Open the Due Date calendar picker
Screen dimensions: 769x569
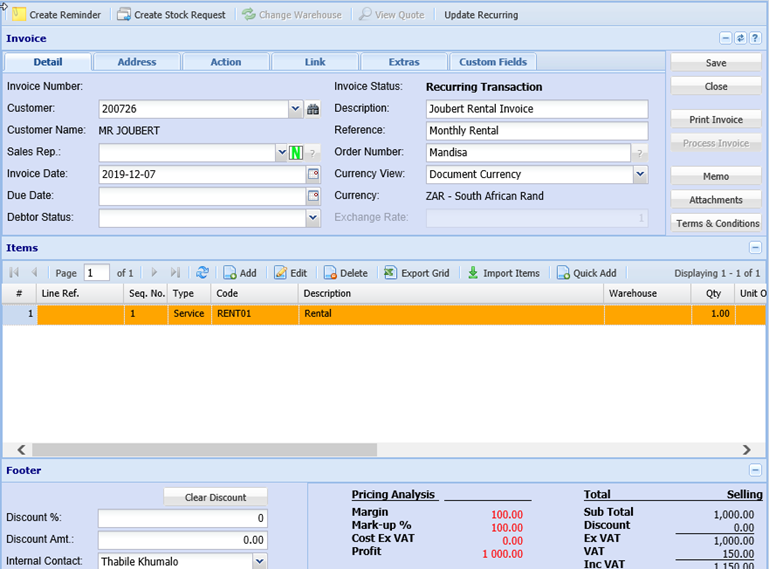pyautogui.click(x=312, y=196)
